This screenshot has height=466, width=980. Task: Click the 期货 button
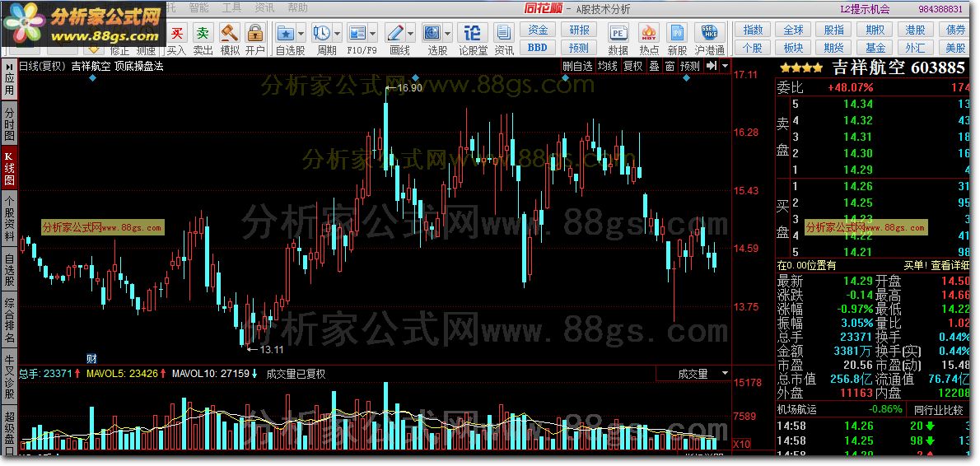(833, 48)
